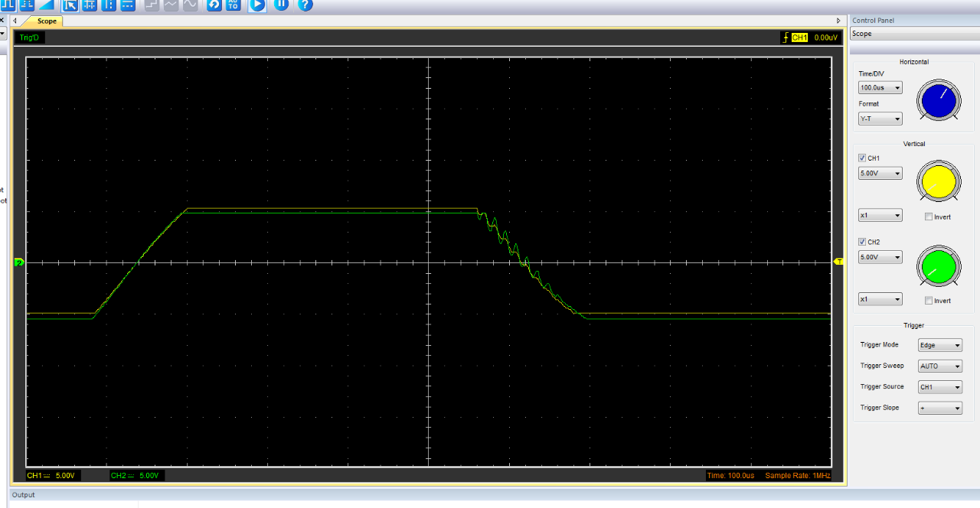Pause the waveform acquisition

[281, 5]
